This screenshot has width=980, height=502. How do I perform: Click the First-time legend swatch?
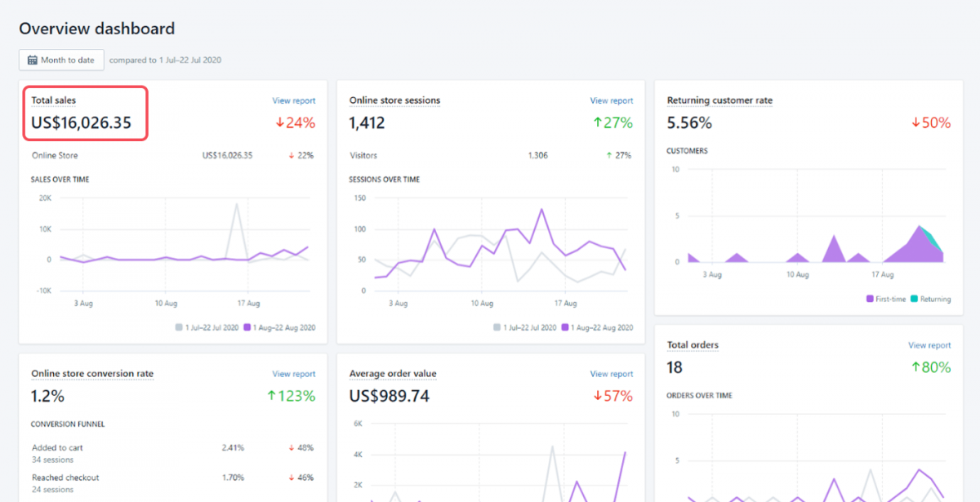point(871,299)
